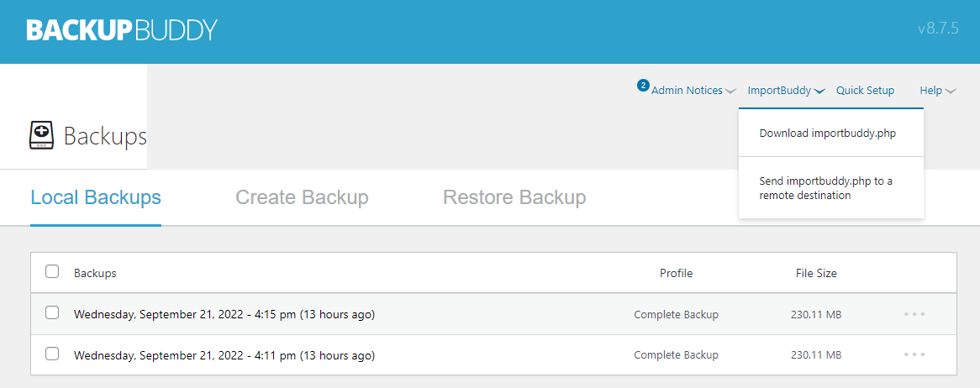980x388 pixels.
Task: Switch to the Restore Backup tab
Action: click(514, 197)
